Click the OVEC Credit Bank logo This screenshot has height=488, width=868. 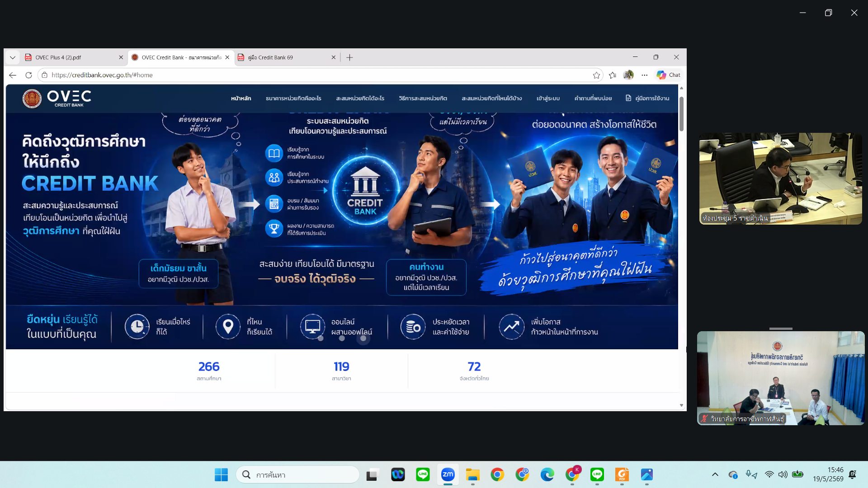click(57, 98)
